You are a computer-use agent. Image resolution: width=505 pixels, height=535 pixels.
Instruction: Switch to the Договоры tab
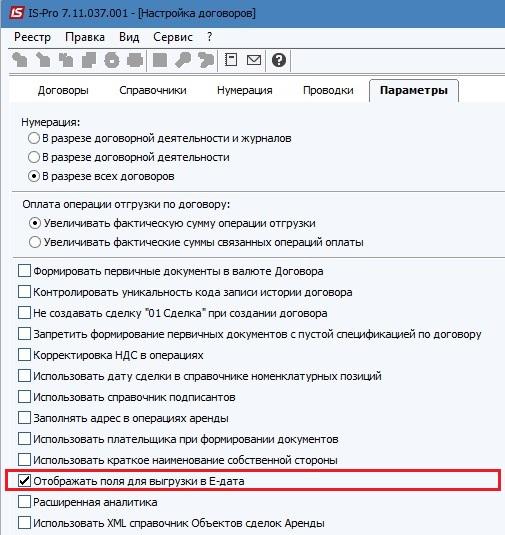point(63,90)
